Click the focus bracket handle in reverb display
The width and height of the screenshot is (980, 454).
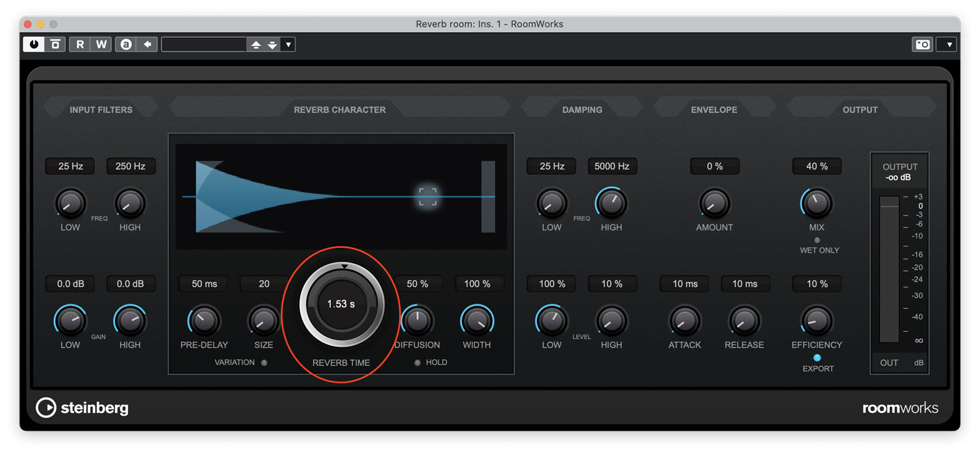[427, 197]
